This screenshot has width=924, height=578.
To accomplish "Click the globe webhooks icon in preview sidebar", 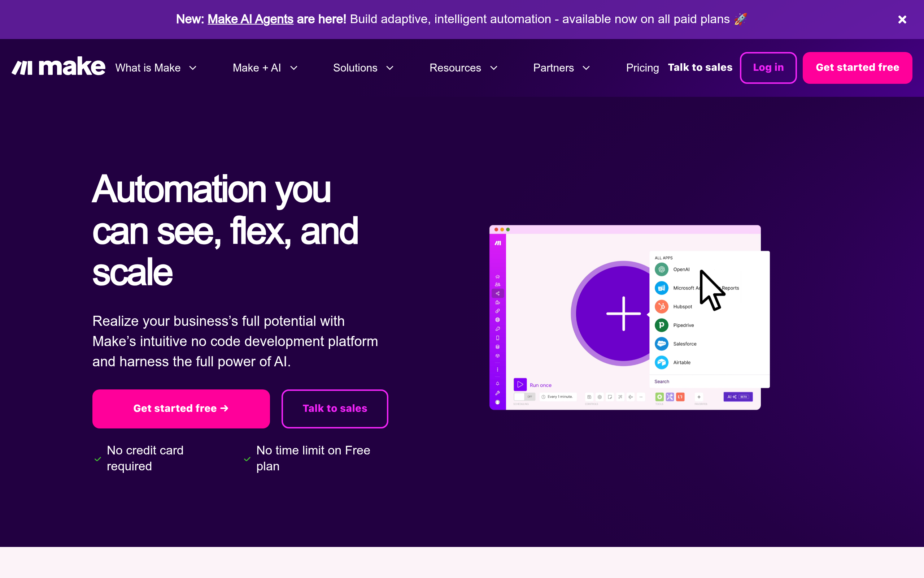I will click(497, 320).
